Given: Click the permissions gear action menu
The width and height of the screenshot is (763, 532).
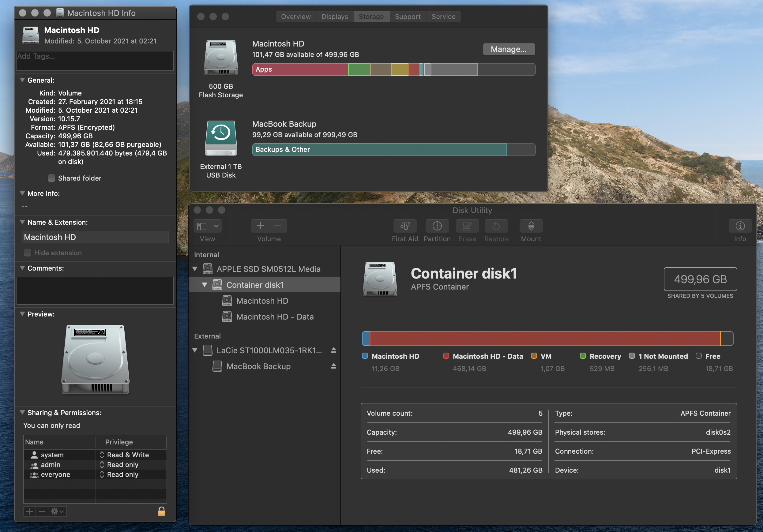Looking at the screenshot, I should [x=57, y=511].
